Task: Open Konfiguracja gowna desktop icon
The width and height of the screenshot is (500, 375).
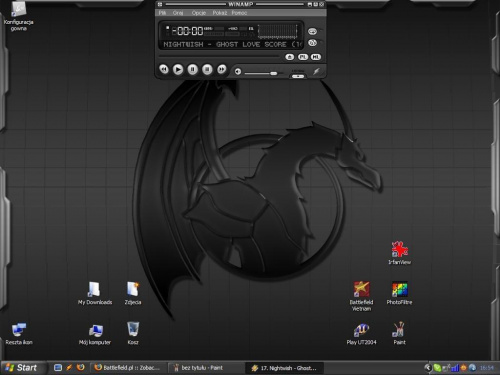Action: tap(19, 17)
